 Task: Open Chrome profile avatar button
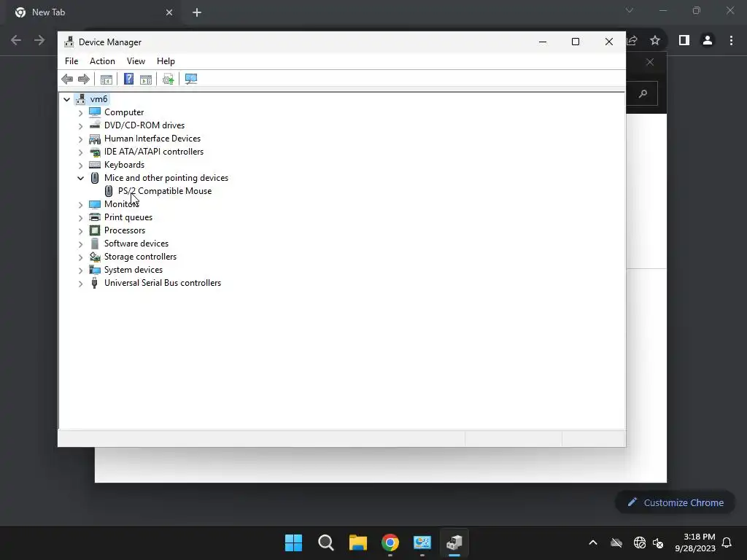[x=708, y=41]
